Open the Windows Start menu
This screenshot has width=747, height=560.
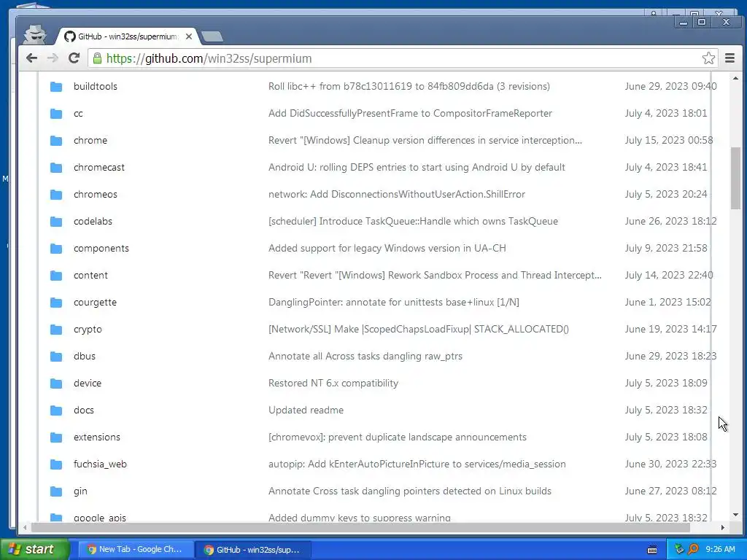[35, 549]
